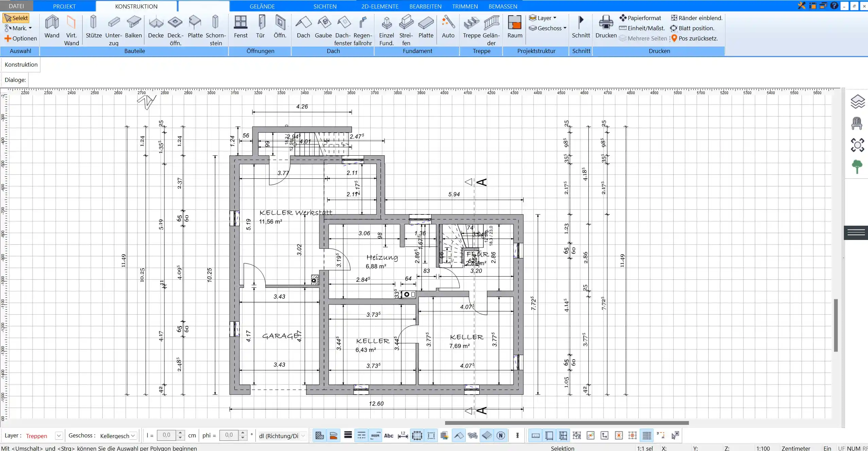This screenshot has width=868, height=451.
Task: Select the Tür door tool
Action: 261,27
